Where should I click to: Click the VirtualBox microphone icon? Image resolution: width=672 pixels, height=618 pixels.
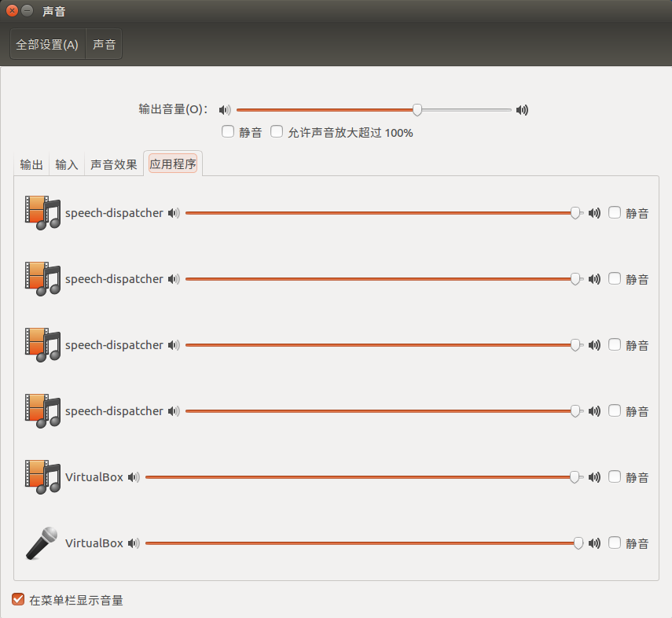pyautogui.click(x=42, y=543)
